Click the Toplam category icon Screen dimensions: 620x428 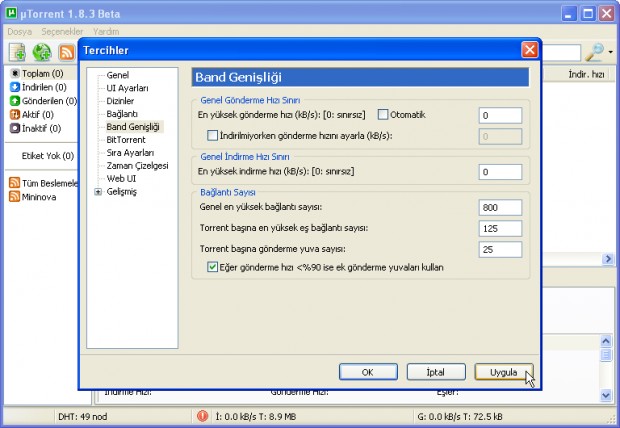pyautogui.click(x=15, y=74)
